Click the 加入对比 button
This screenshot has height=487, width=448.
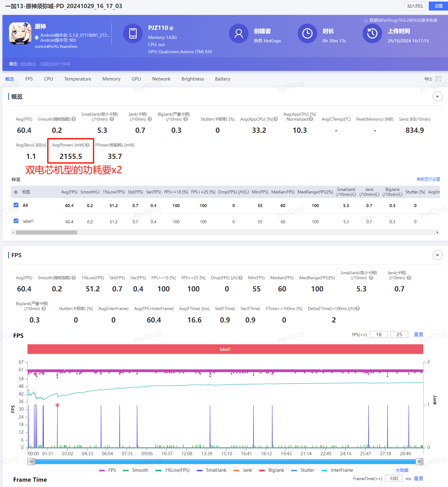[415, 6]
